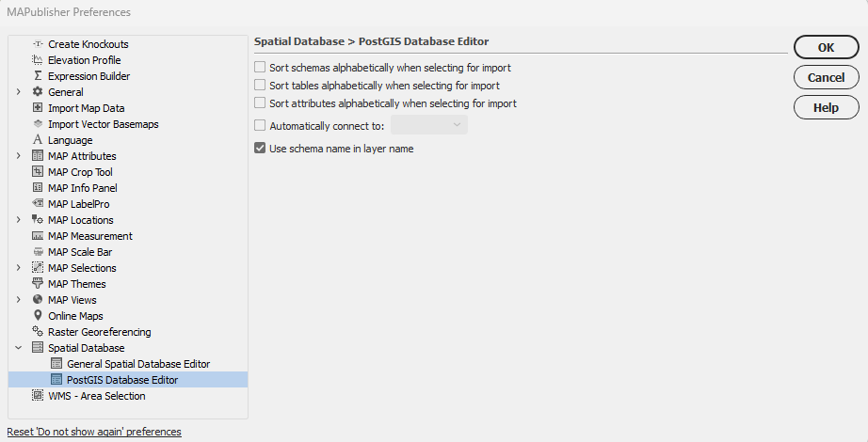Select the Raster Georeferencing icon
868x442 pixels.
tap(38, 331)
